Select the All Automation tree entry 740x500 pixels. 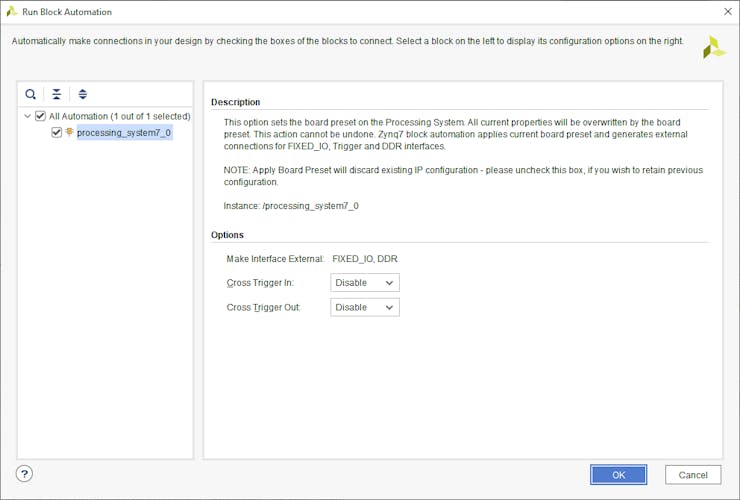[x=119, y=116]
